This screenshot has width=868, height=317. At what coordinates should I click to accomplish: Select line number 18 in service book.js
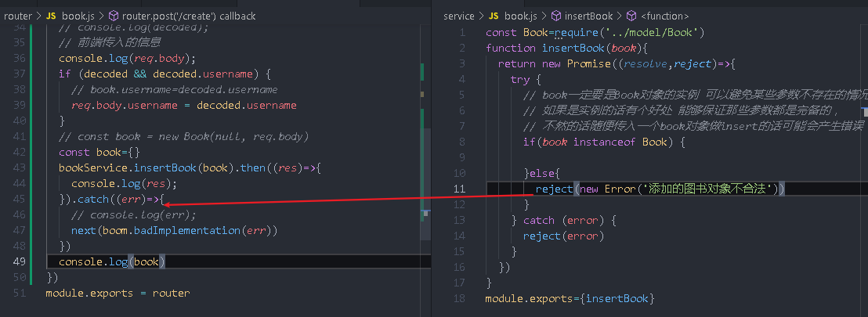(460, 298)
